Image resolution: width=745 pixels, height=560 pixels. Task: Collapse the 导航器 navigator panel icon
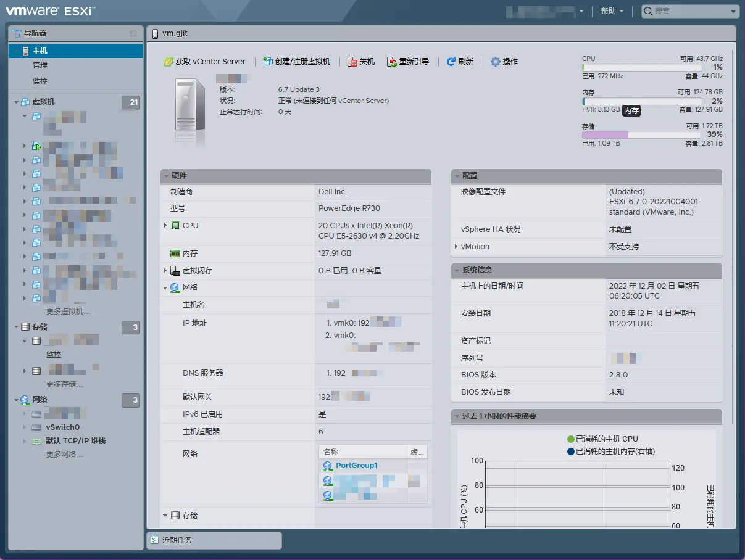[x=133, y=33]
